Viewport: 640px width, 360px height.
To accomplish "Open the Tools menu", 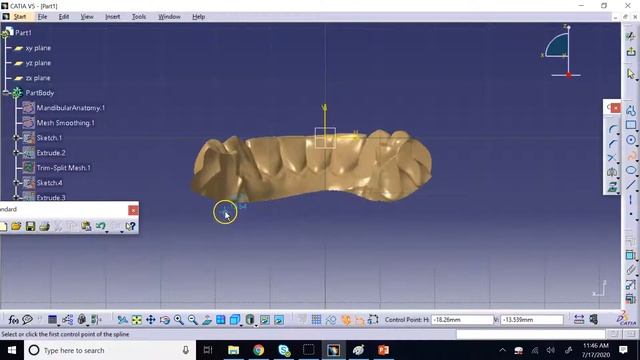I will [x=139, y=17].
